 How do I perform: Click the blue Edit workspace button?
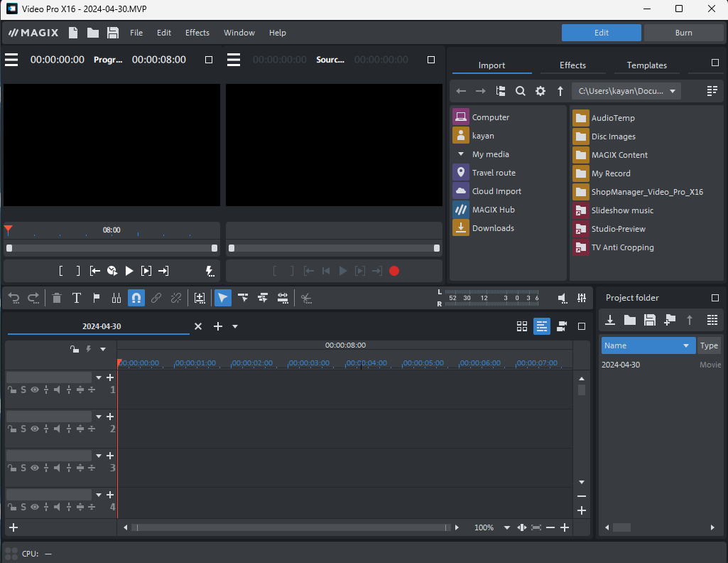[x=602, y=33]
